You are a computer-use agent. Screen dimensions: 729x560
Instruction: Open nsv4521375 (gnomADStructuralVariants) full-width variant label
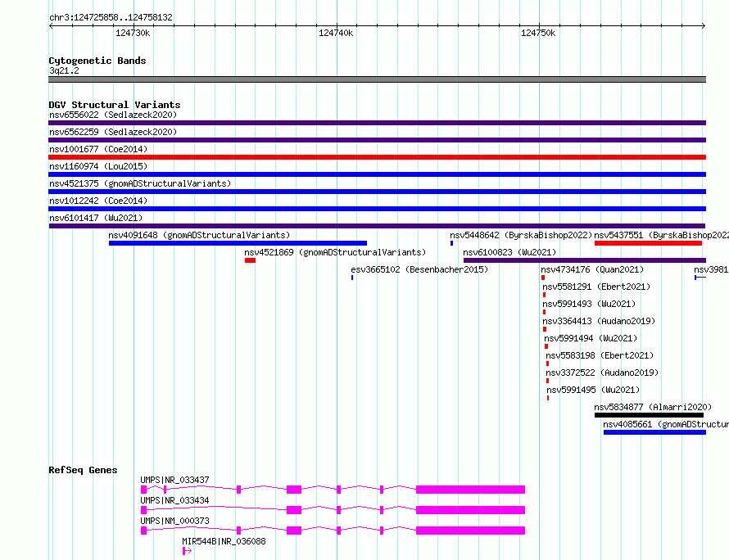[x=140, y=183]
